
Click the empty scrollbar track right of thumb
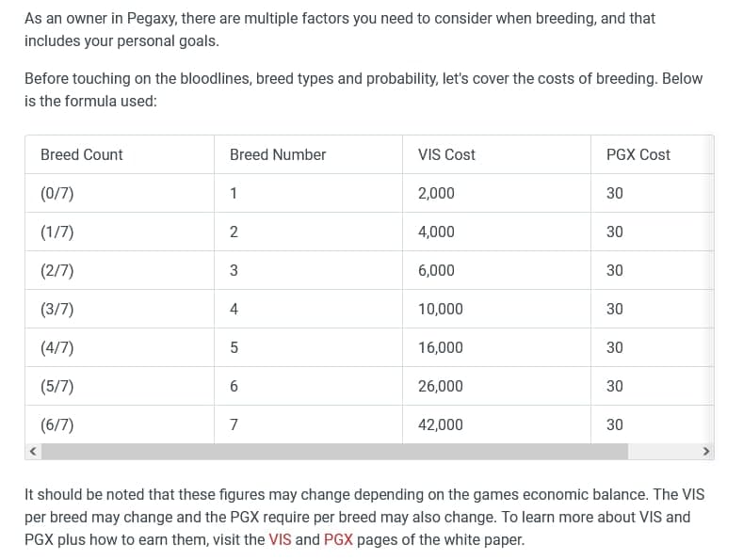[x=663, y=452]
